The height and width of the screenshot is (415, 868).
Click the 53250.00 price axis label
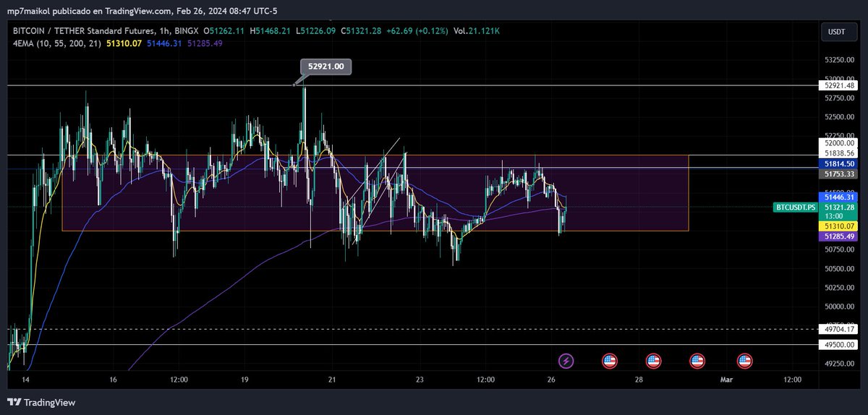(840, 59)
